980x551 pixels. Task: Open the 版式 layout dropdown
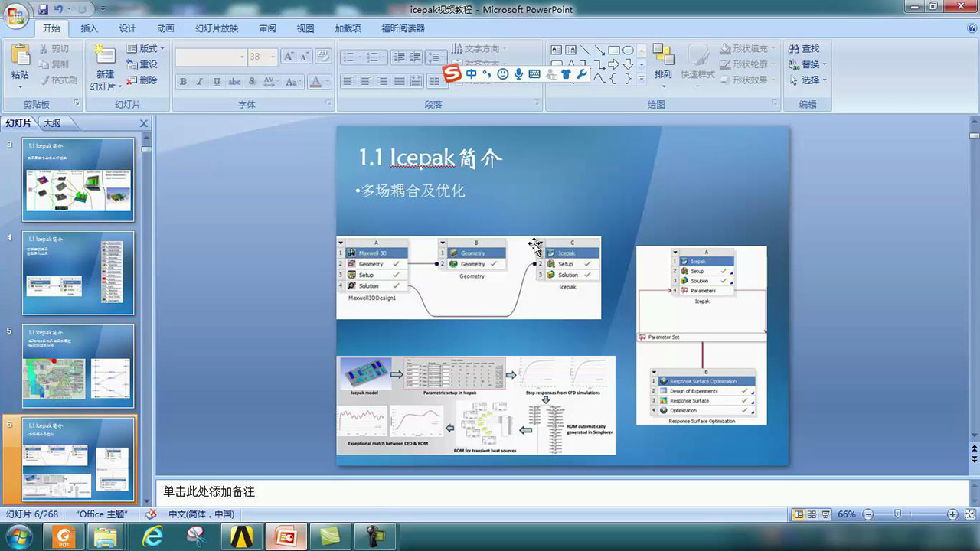[145, 49]
